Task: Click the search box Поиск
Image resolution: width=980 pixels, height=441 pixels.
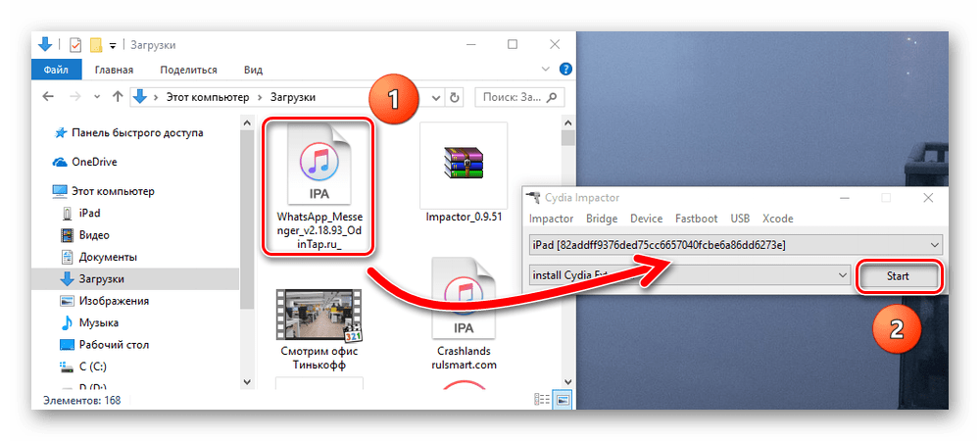Action: pos(520,97)
